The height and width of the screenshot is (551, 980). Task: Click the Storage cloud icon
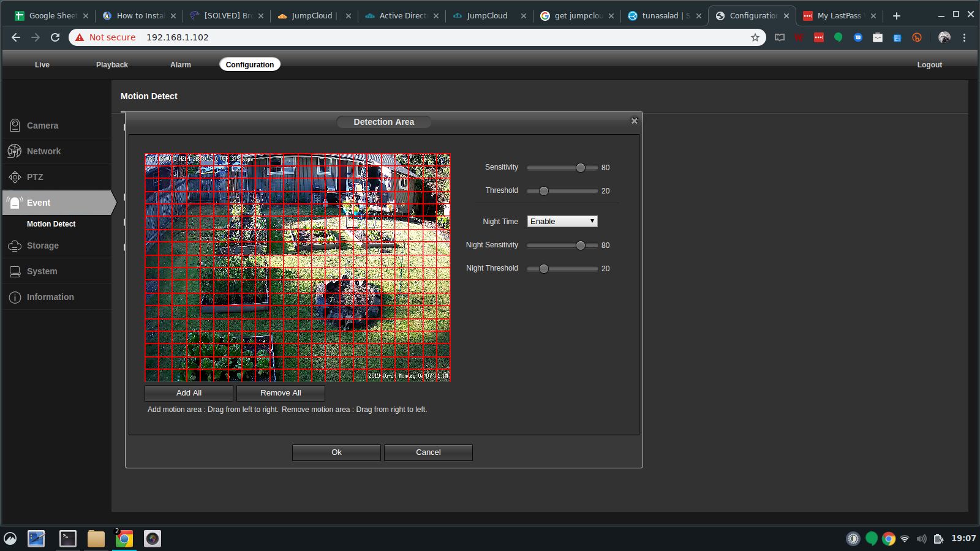tap(15, 246)
